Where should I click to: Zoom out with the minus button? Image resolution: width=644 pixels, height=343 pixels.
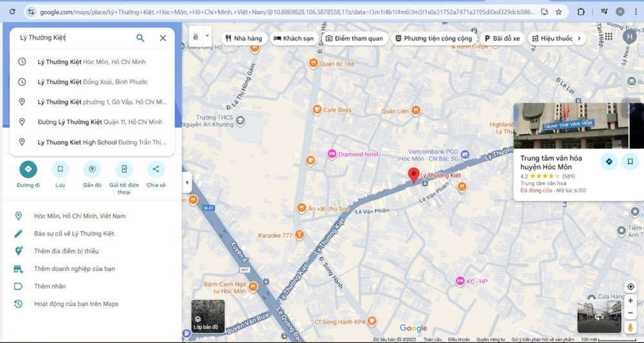[x=630, y=313]
